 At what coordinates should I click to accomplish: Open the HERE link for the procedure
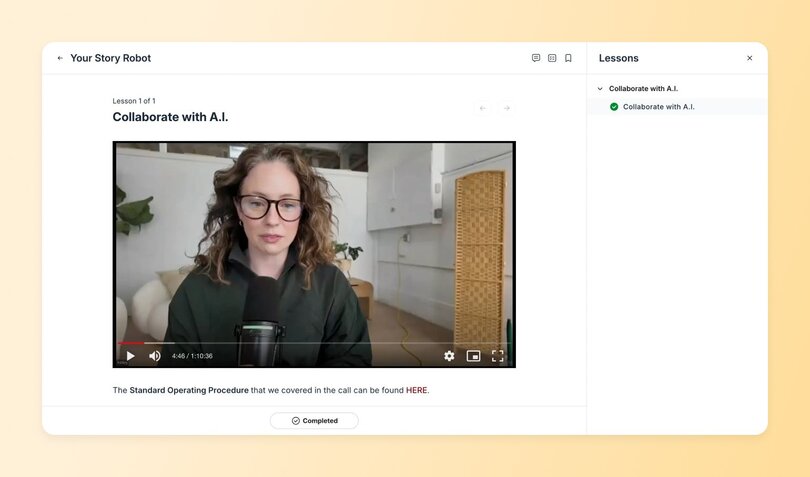click(x=416, y=390)
